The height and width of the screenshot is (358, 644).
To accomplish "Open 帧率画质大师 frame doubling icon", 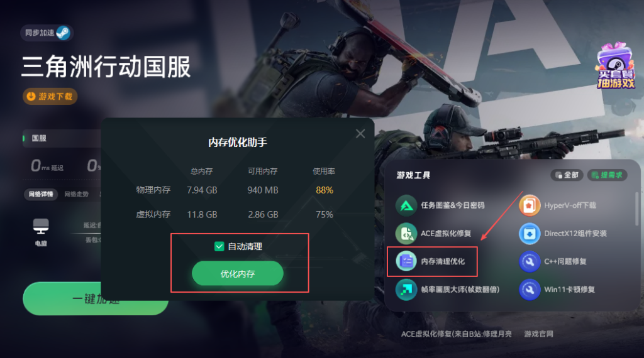I will coord(406,290).
